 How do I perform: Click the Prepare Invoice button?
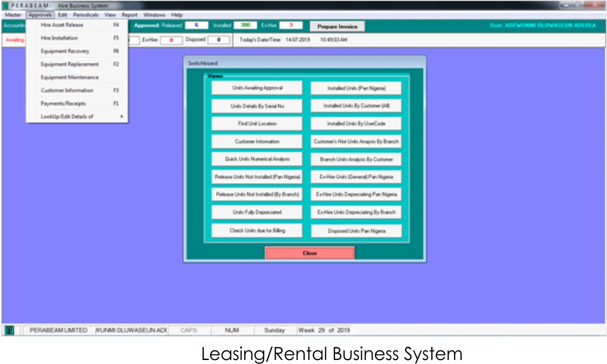[337, 27]
